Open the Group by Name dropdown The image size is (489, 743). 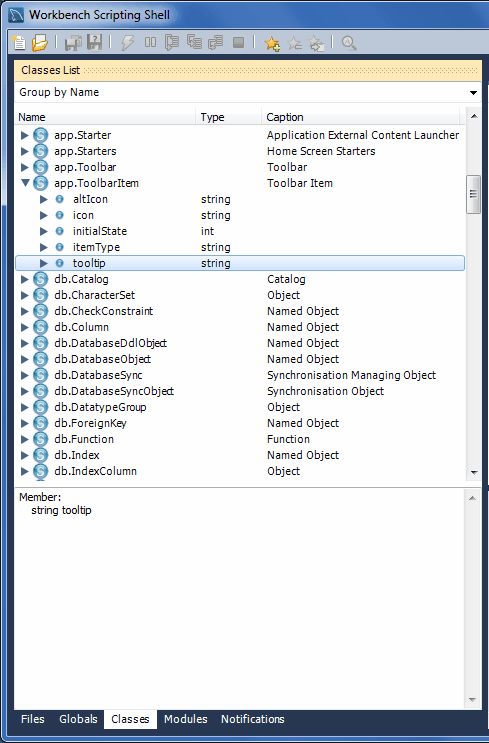(247, 92)
